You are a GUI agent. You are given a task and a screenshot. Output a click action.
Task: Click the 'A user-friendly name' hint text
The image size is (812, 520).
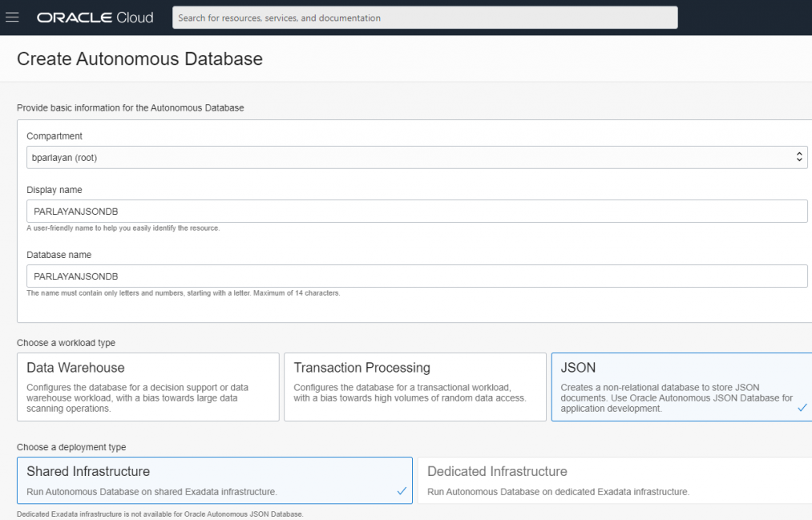123,228
